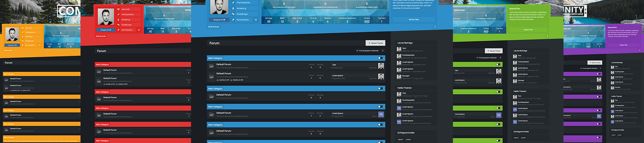Mark all as read via Alle als gelesen markieren

(368, 50)
